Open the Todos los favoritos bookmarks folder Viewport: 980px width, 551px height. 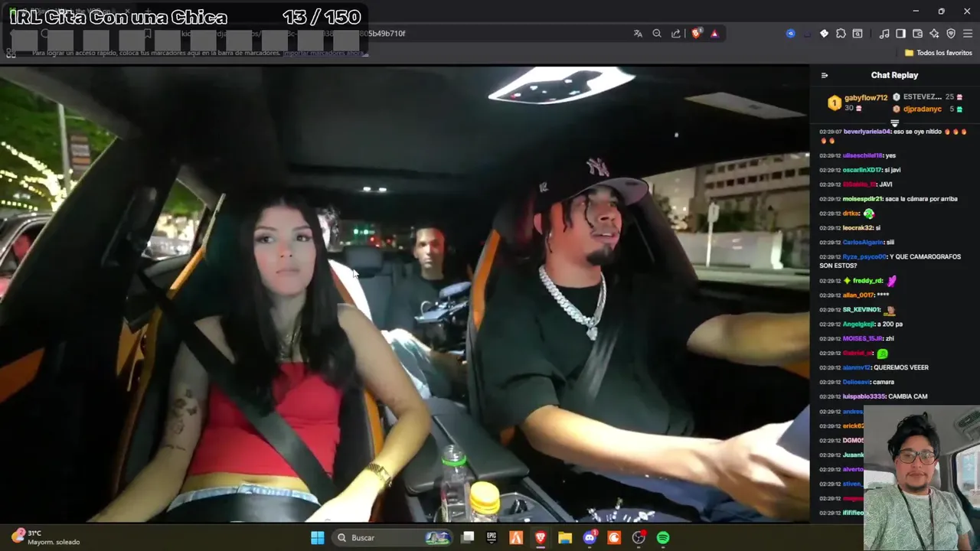click(x=939, y=53)
